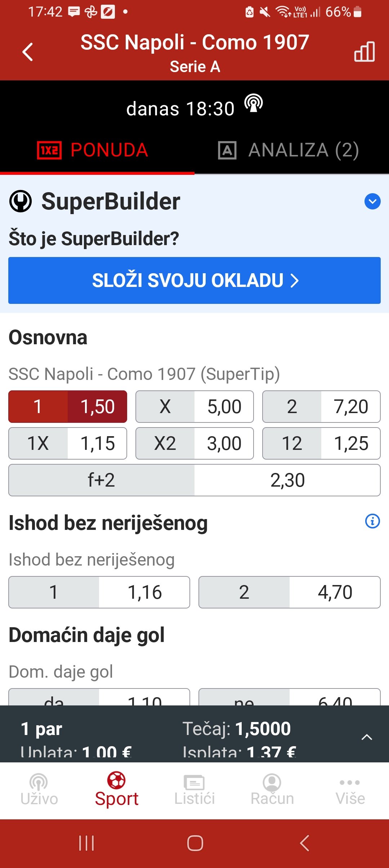Tap the back arrow in header
Viewport: 389px width, 868px height.
(x=28, y=52)
